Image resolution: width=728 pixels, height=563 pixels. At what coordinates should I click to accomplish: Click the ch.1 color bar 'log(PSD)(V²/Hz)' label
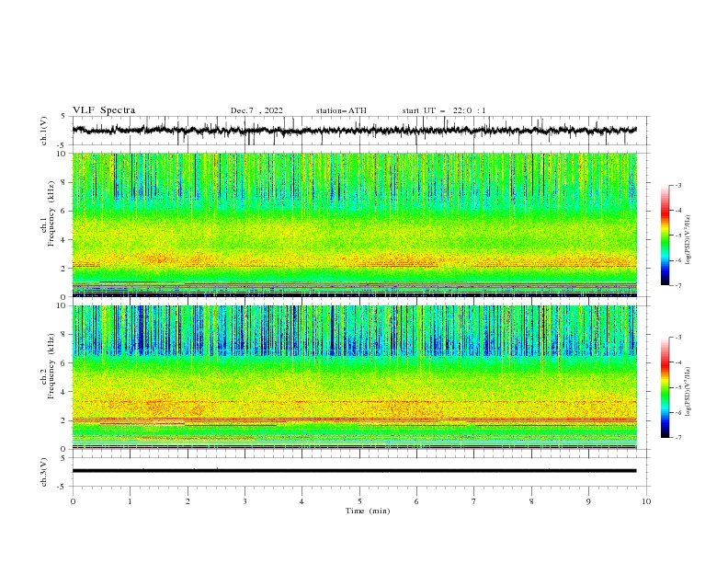point(688,240)
